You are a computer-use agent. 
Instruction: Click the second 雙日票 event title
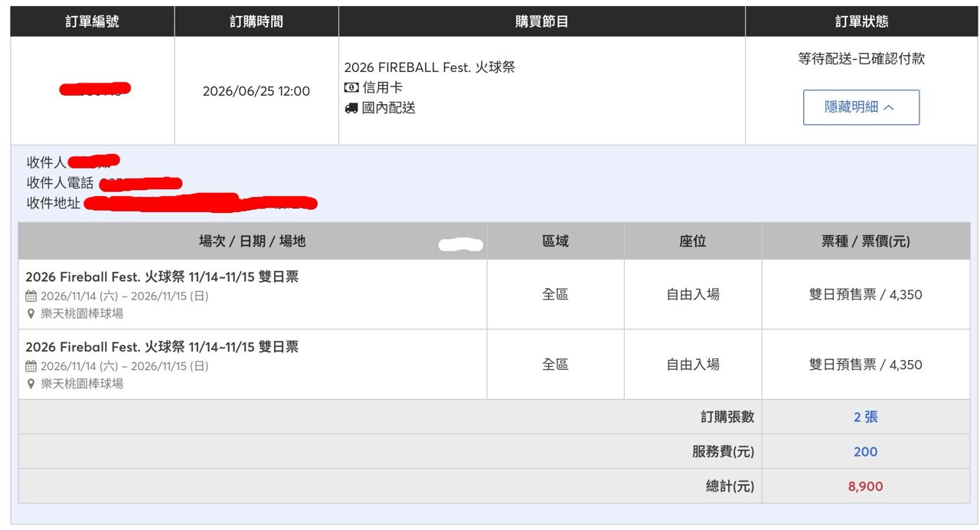(x=162, y=347)
